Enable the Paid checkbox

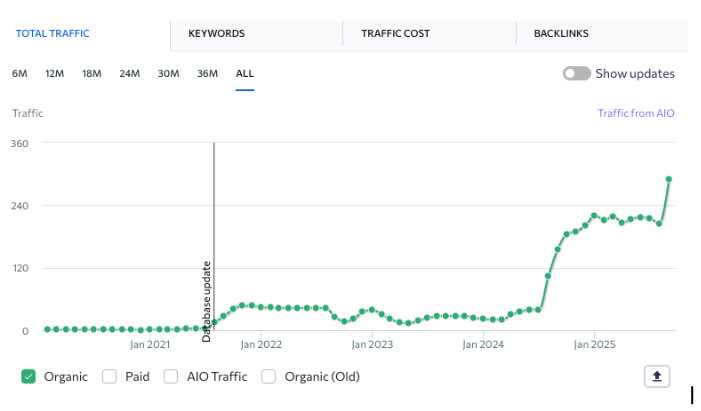click(x=110, y=377)
